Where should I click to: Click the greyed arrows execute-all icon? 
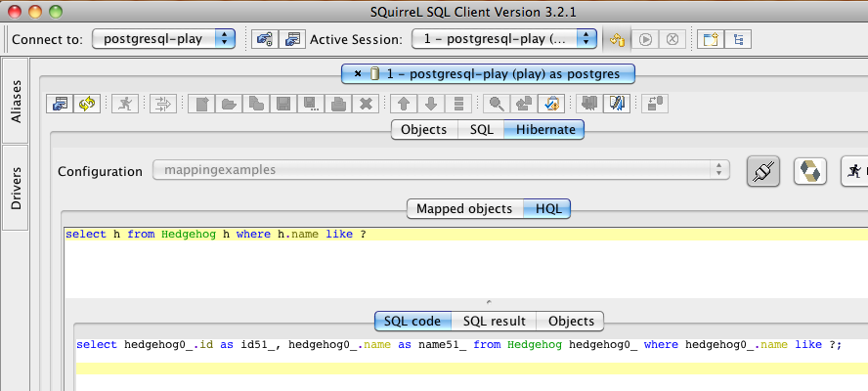pyautogui.click(x=163, y=104)
